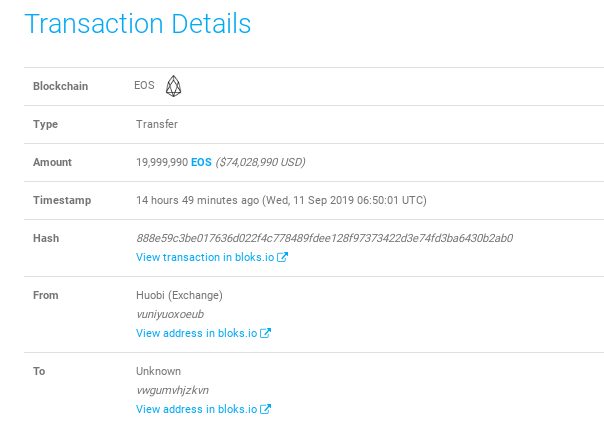Click the $74,028,990 USD value
This screenshot has width=604, height=442.
pyautogui.click(x=260, y=162)
